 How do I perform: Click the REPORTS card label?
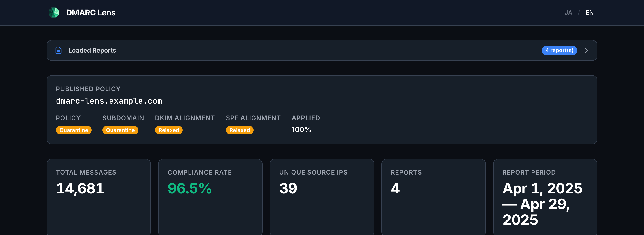coord(406,172)
